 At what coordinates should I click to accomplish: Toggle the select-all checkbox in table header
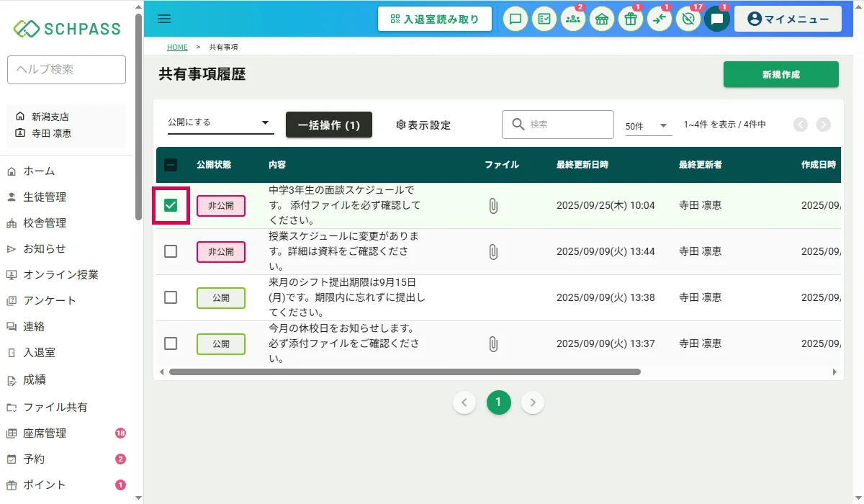coord(171,165)
